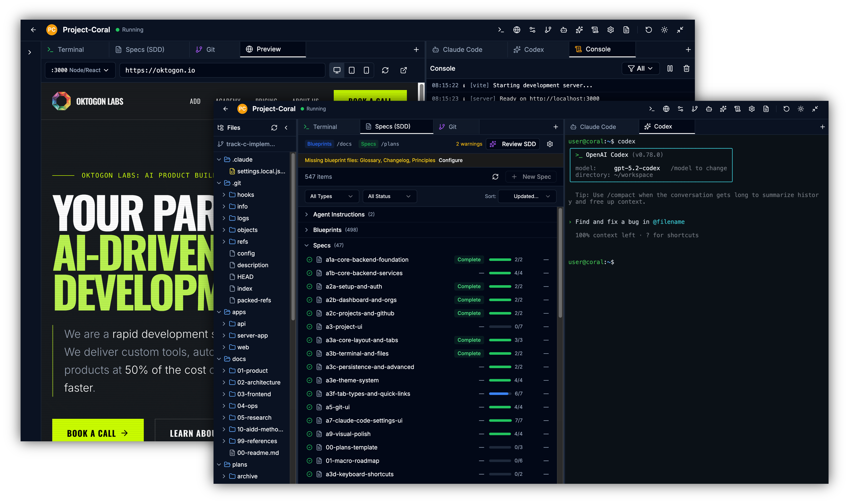Click progress bar of a3f-tab-types-and-quick-links
Image resolution: width=849 pixels, height=504 pixels.
click(500, 394)
